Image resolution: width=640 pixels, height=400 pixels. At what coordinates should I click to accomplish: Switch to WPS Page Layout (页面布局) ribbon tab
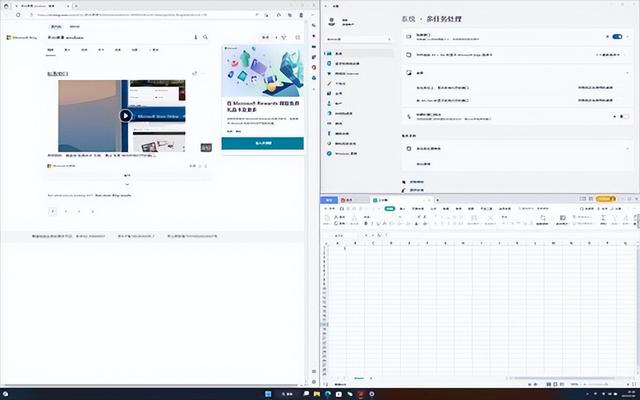point(418,209)
